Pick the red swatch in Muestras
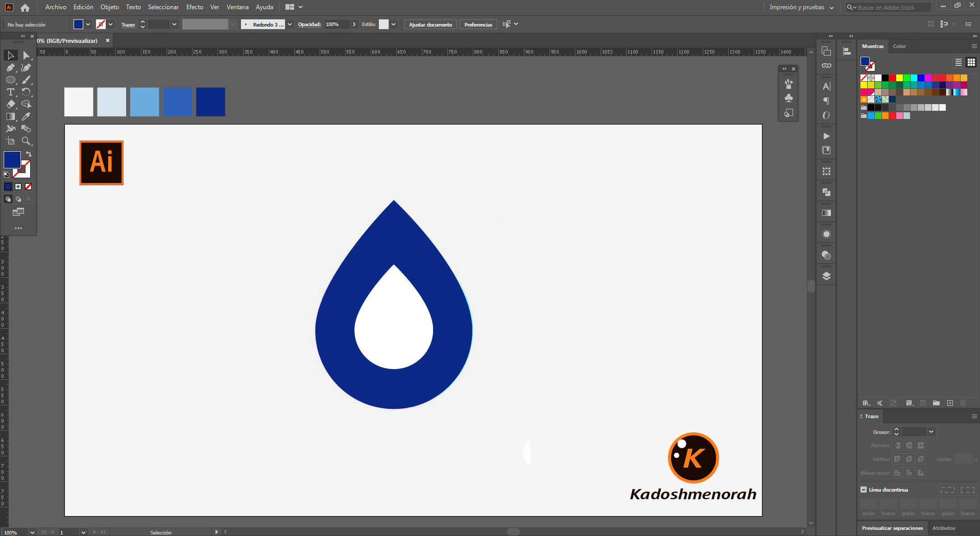 coord(892,78)
